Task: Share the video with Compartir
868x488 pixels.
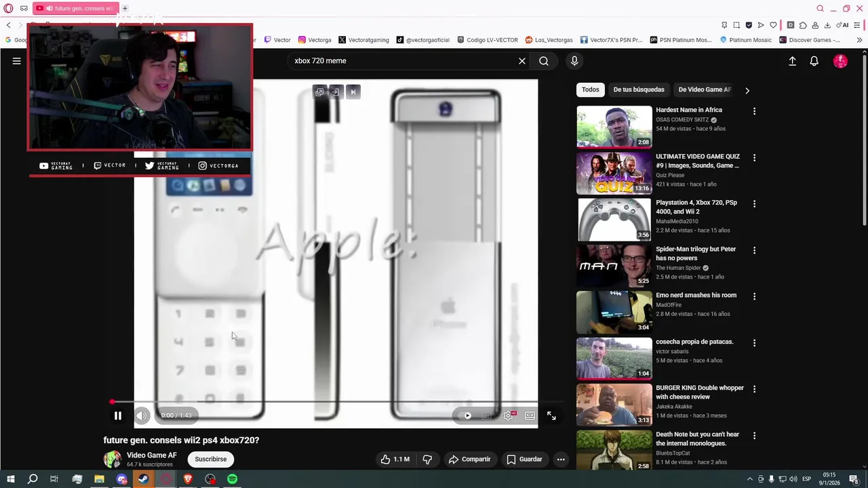Action: point(469,459)
